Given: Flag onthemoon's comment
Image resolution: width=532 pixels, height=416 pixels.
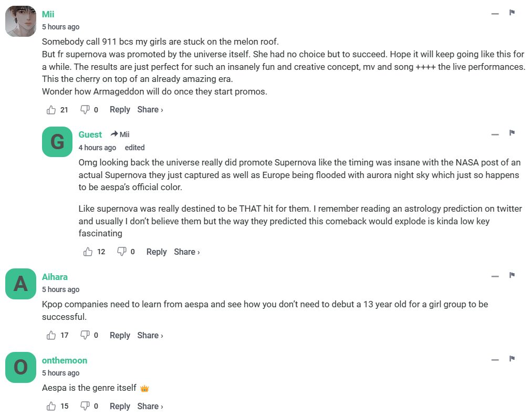Looking at the screenshot, I should (512, 359).
